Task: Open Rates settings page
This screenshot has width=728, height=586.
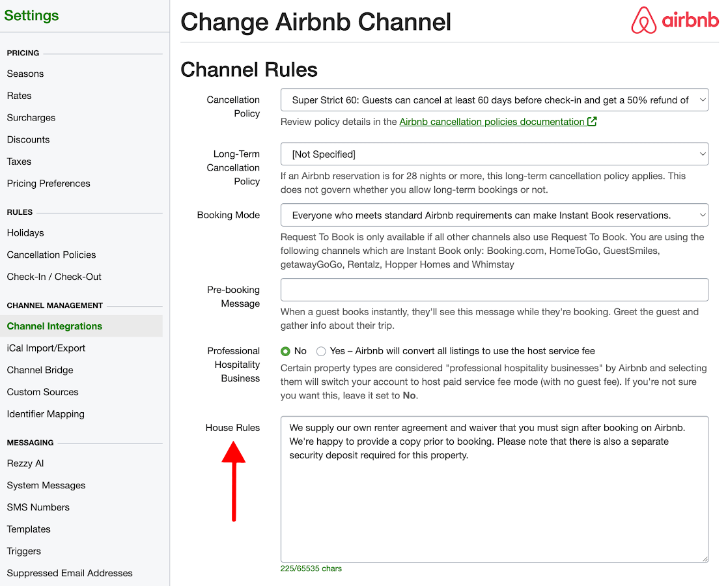Action: point(19,96)
